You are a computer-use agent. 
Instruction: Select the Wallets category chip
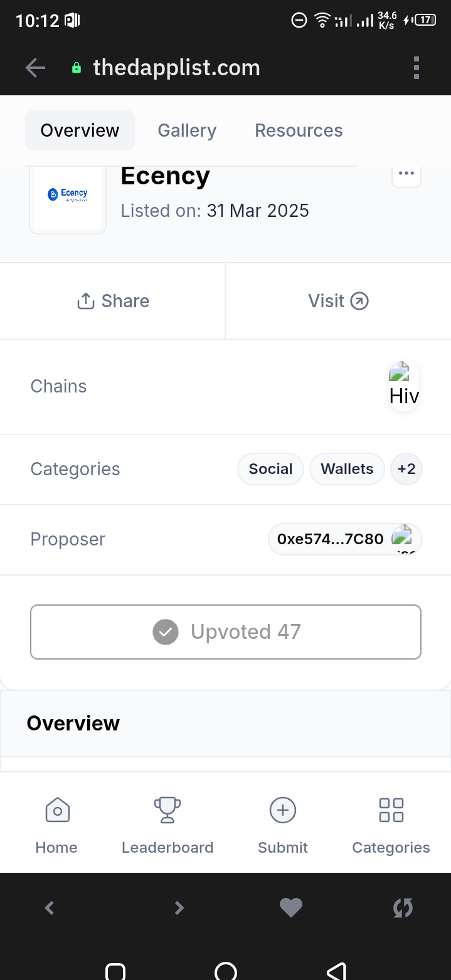347,469
